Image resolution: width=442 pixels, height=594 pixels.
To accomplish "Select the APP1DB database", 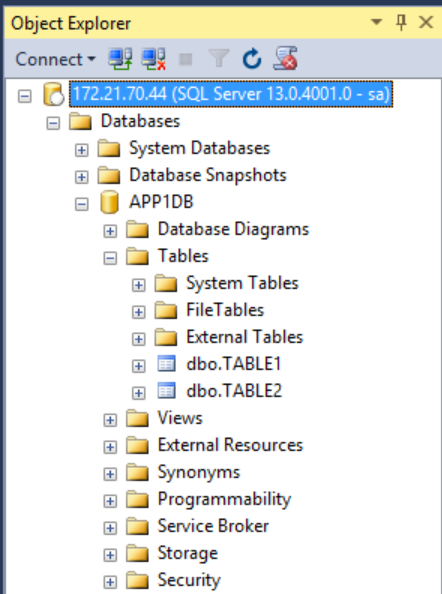I will pyautogui.click(x=161, y=202).
